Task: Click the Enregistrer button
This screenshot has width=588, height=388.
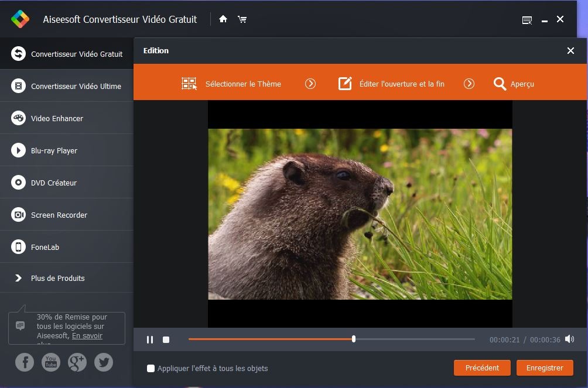Action: pyautogui.click(x=545, y=368)
